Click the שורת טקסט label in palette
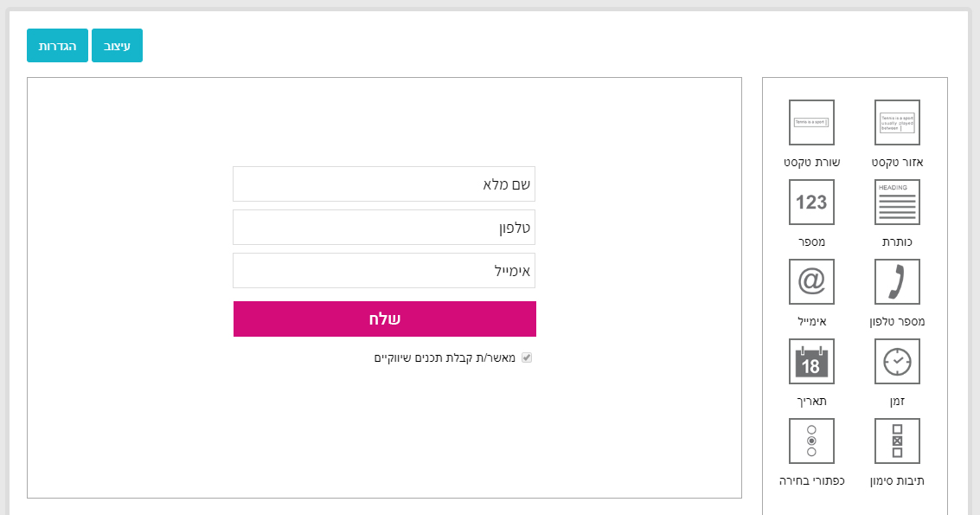 click(811, 162)
